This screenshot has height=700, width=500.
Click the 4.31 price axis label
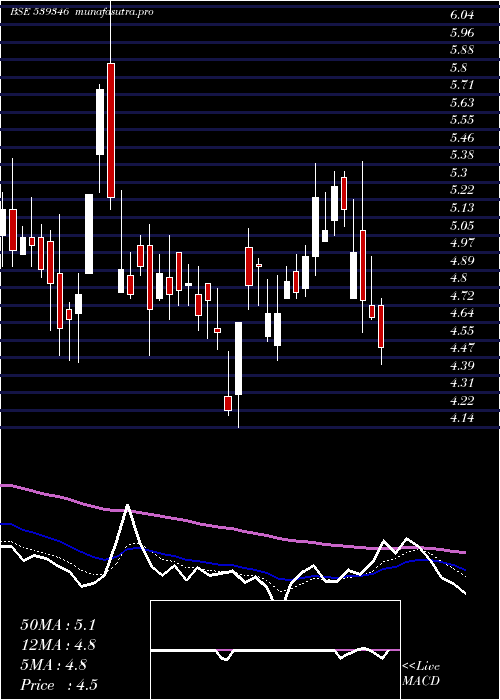462,383
